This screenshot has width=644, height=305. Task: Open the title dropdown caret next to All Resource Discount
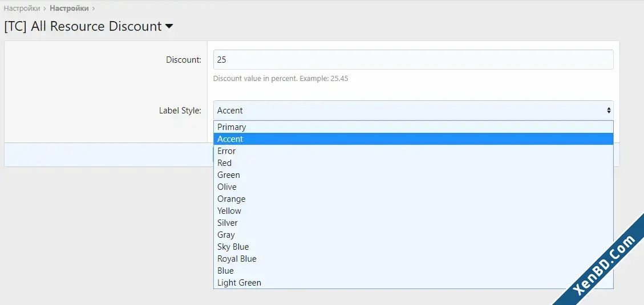(x=169, y=27)
